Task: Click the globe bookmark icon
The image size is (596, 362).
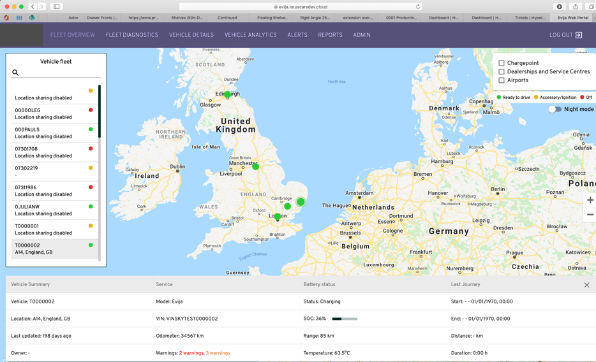Action: (x=32, y=17)
